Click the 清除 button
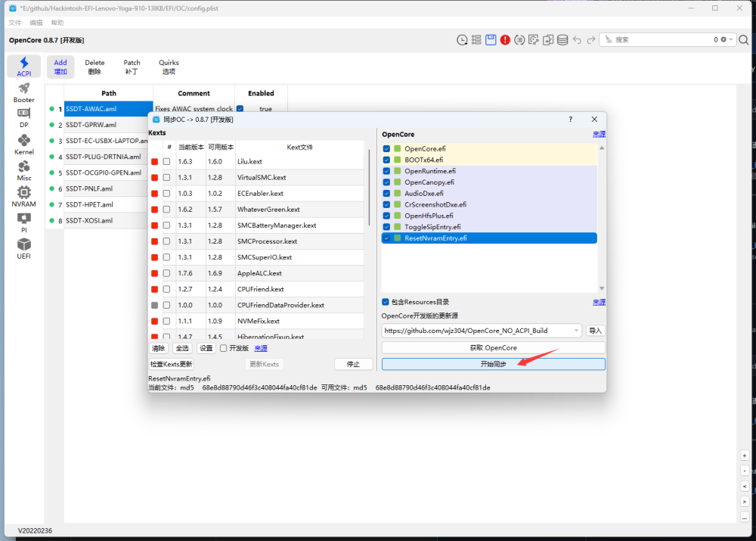 tap(158, 349)
